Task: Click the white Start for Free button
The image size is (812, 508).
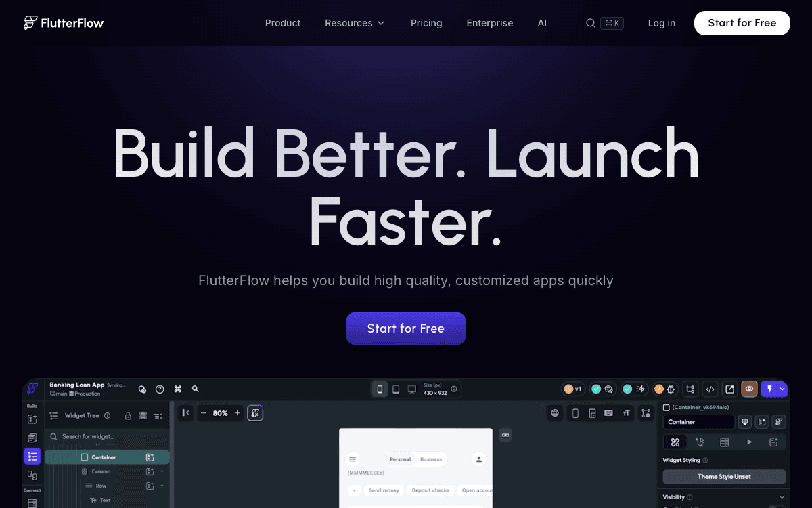Action: point(742,23)
